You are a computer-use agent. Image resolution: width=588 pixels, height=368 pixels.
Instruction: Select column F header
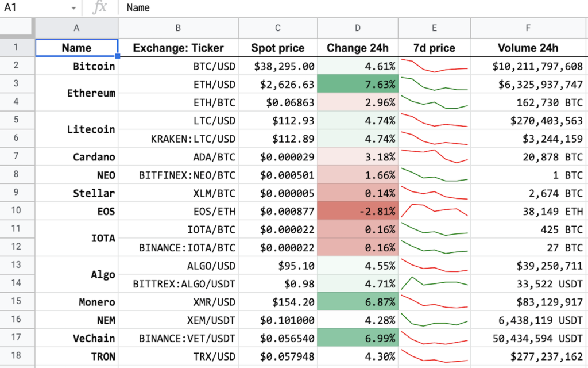point(528,28)
